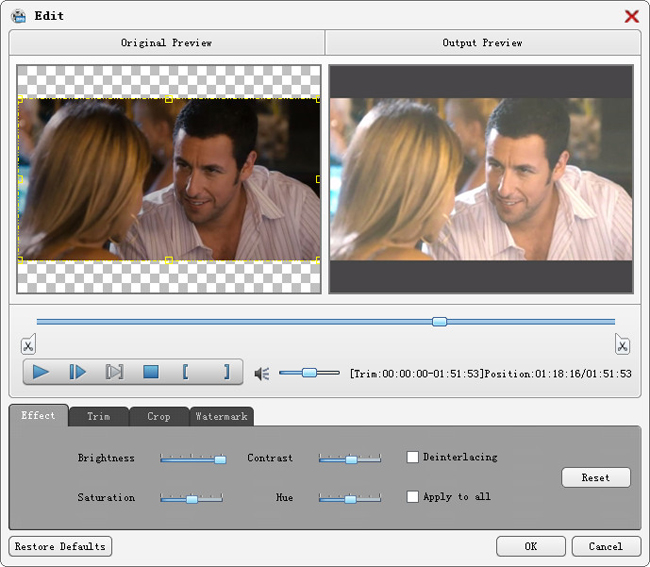Click bottom-left crop corner handle
Screen dimensions: 650x567
pos(20,260)
